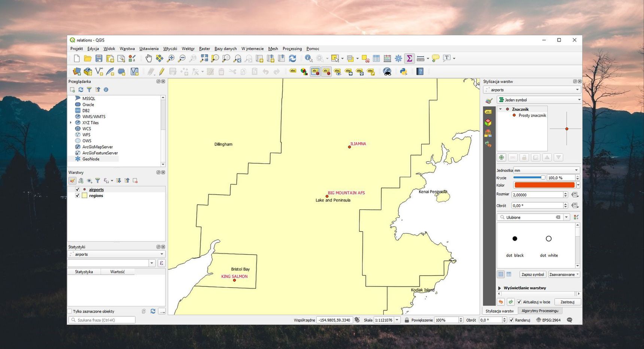The width and height of the screenshot is (644, 349).
Task: Switch to Algorytmy Processingu tab
Action: pyautogui.click(x=540, y=311)
